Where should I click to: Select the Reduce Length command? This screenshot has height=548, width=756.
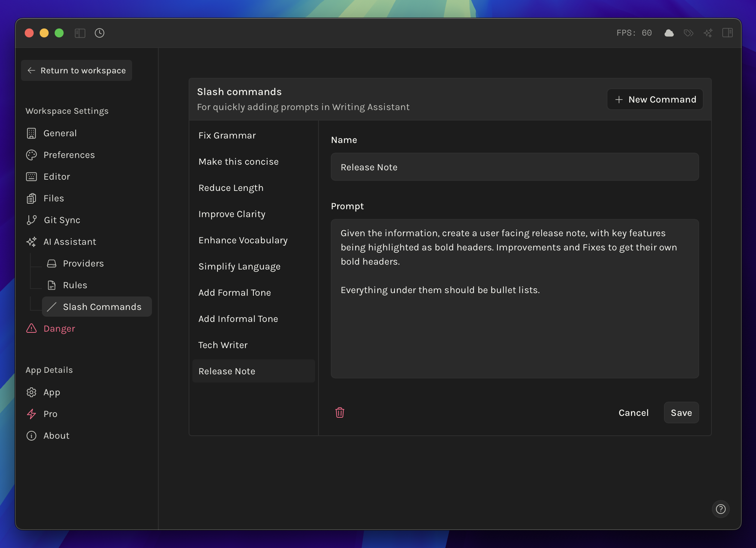click(x=253, y=188)
